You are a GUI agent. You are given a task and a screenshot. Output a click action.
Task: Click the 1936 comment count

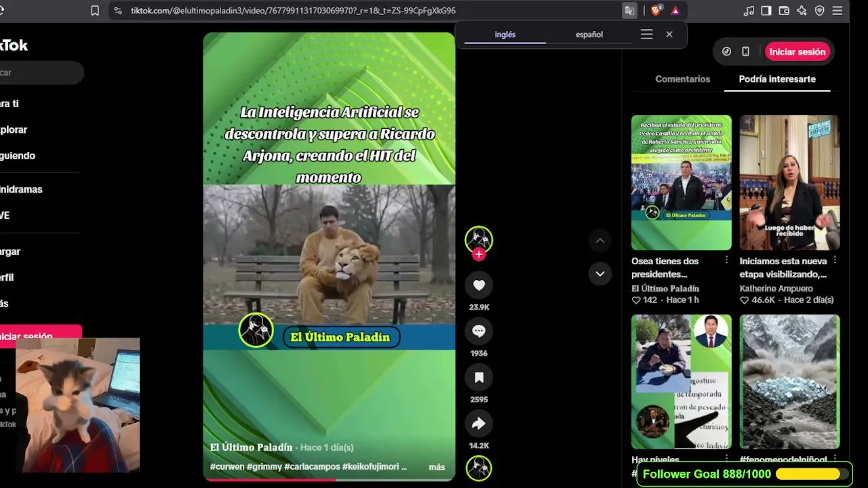pyautogui.click(x=479, y=353)
